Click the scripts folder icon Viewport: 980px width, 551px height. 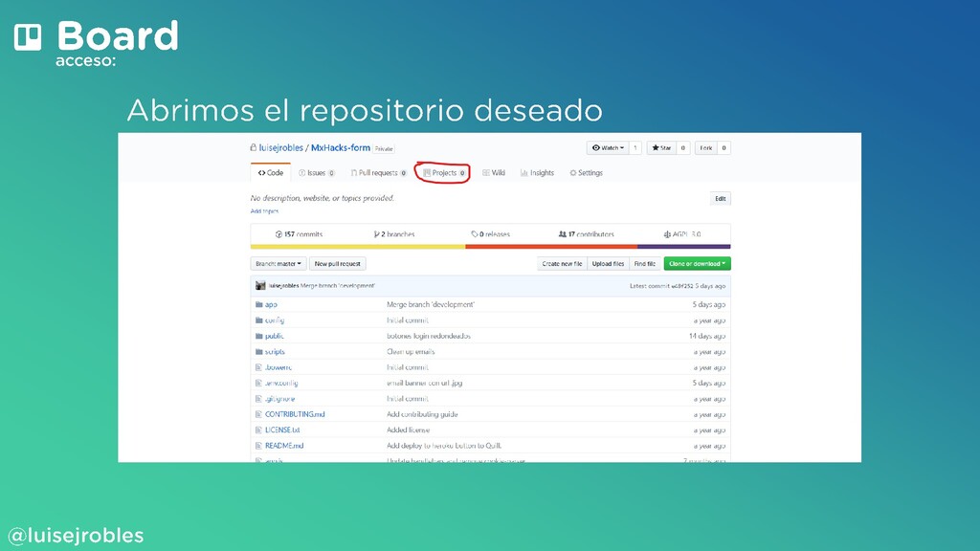tap(258, 352)
